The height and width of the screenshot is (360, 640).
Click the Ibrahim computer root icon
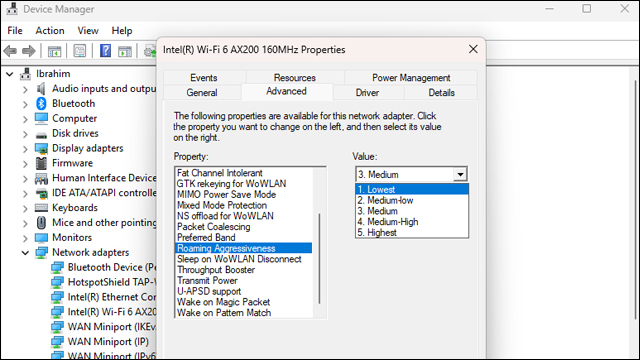point(26,74)
